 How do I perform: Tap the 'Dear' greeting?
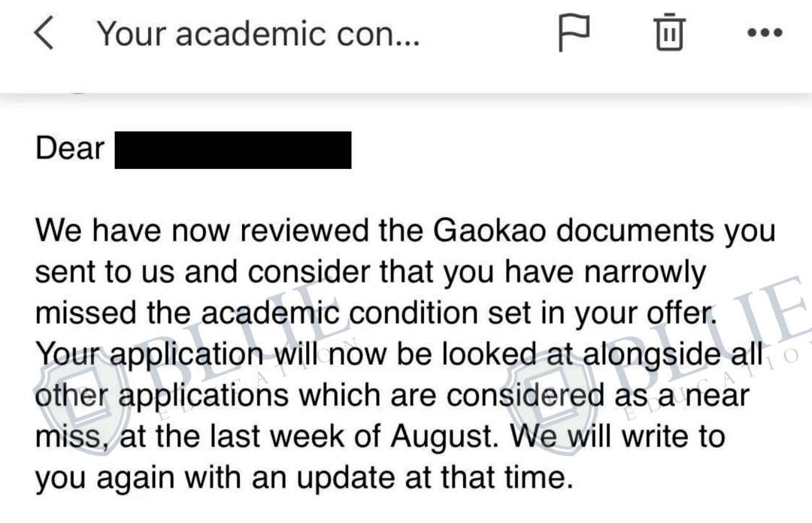(x=70, y=148)
